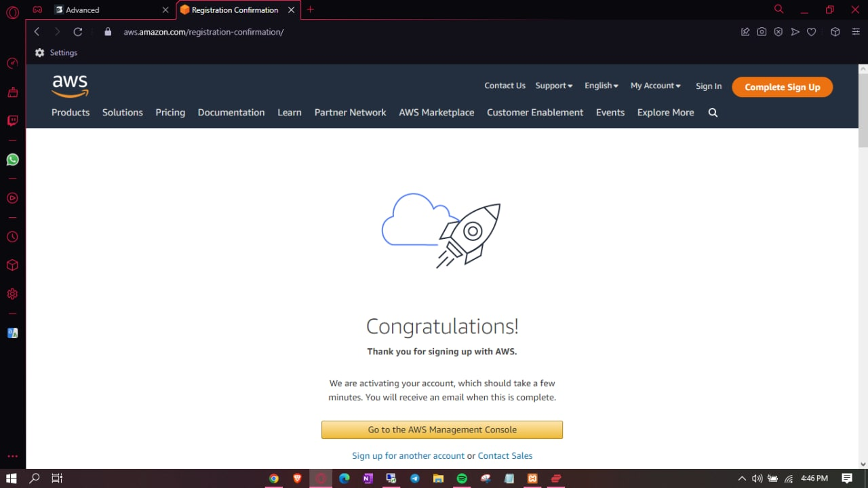
Task: Open the Learn menu
Action: click(x=290, y=113)
